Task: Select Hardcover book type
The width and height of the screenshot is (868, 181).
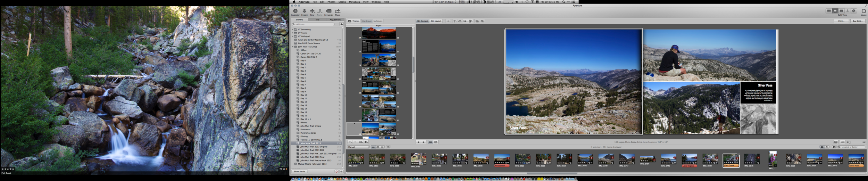Action: 367,21
